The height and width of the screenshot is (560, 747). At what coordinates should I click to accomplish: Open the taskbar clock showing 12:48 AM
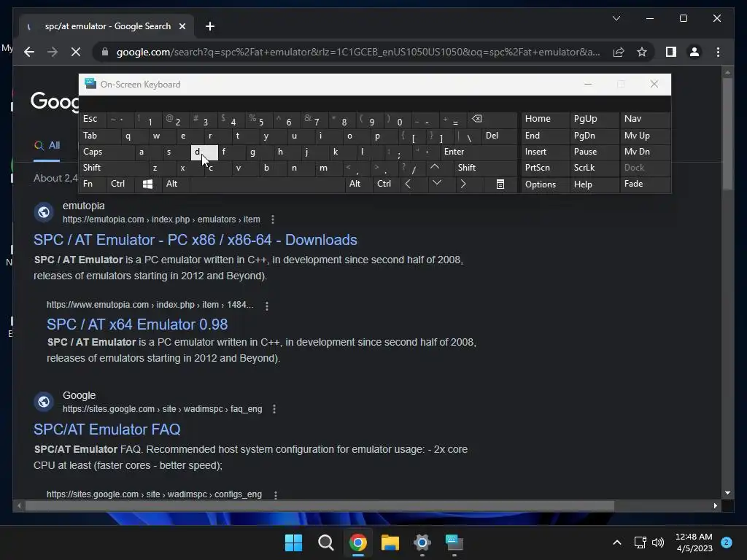point(694,542)
